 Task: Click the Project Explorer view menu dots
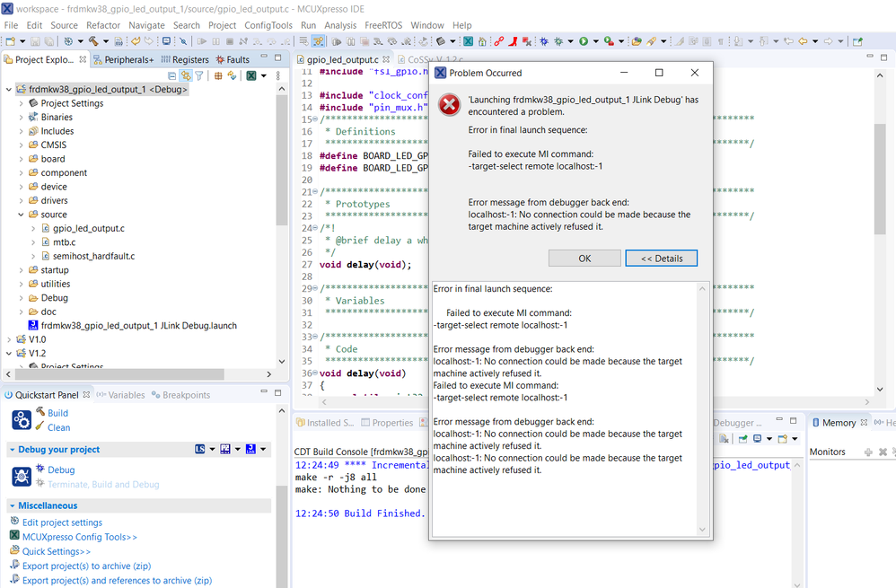pos(277,75)
